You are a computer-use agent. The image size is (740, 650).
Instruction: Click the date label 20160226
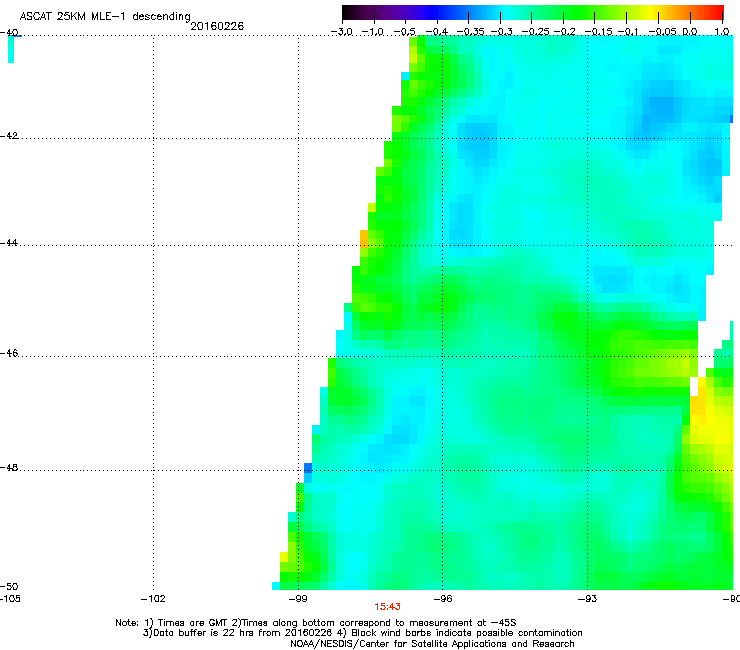coord(217,26)
